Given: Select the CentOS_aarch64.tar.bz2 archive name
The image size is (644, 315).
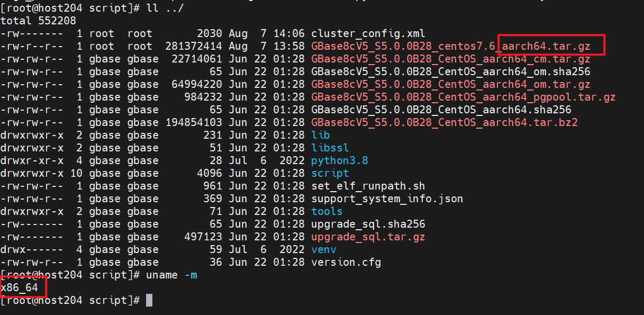Looking at the screenshot, I should pos(445,122).
